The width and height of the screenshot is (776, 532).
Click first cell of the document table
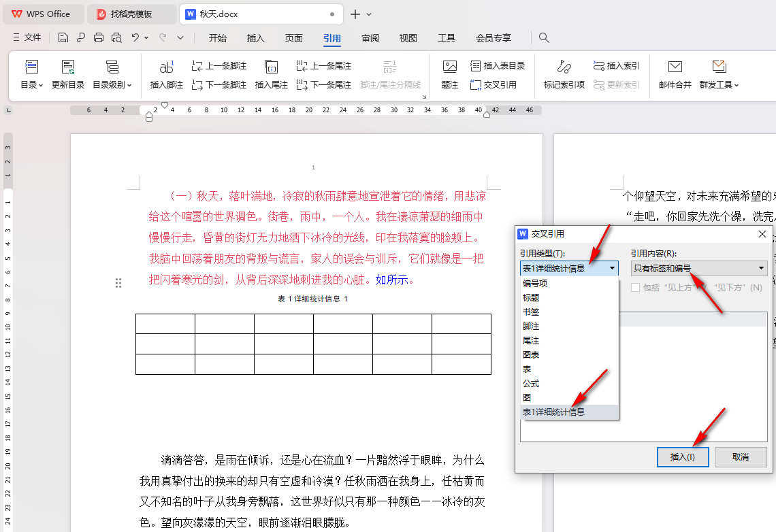165,324
